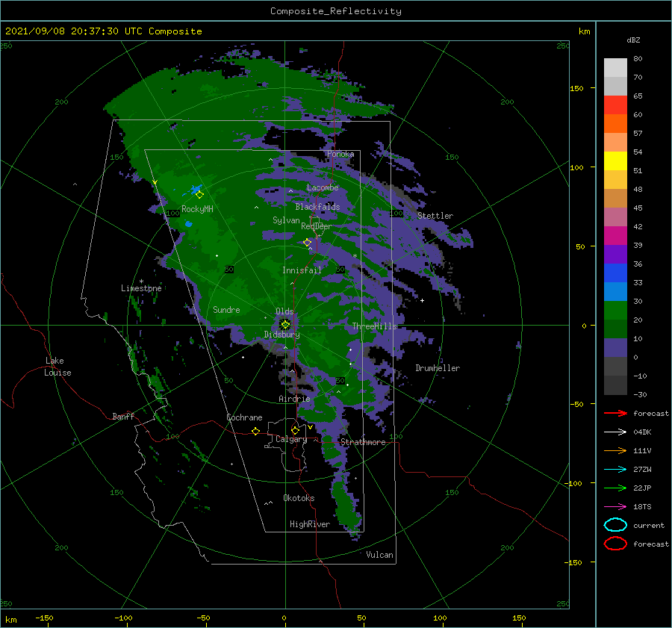Click the purple 10 dBZ color swatch

pos(615,347)
